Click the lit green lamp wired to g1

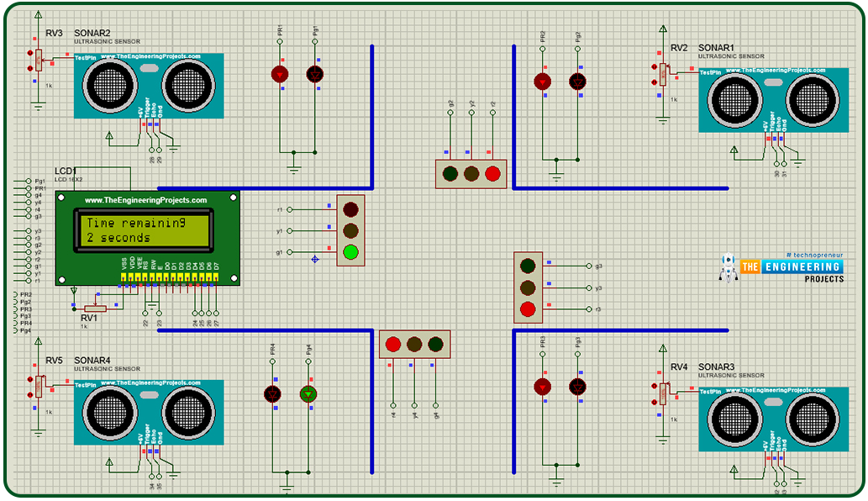coord(350,252)
